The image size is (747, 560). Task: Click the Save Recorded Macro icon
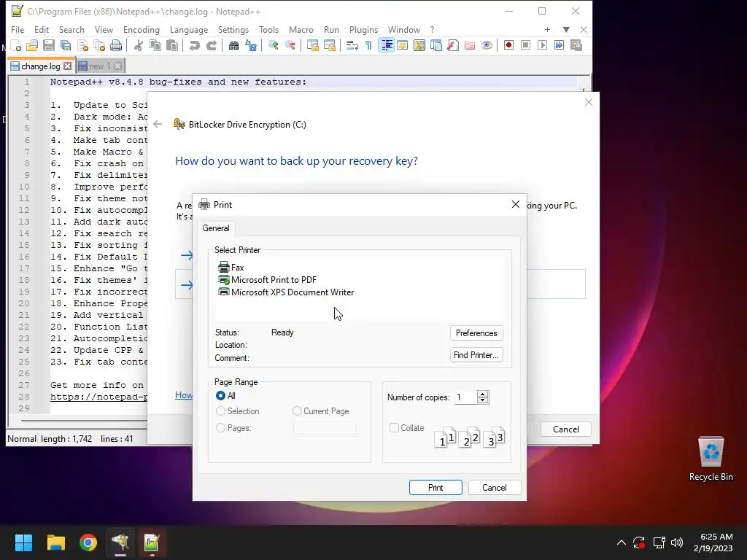click(576, 45)
